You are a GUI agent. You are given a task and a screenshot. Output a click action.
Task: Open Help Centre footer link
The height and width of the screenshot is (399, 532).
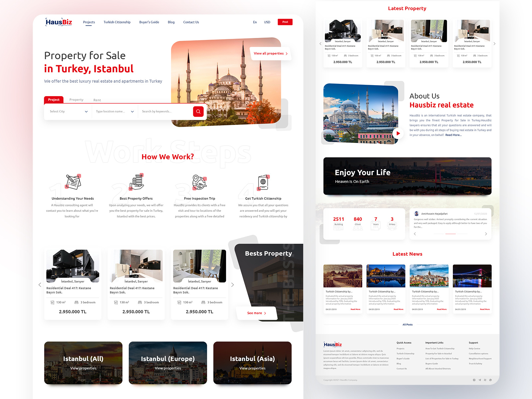pyautogui.click(x=474, y=349)
